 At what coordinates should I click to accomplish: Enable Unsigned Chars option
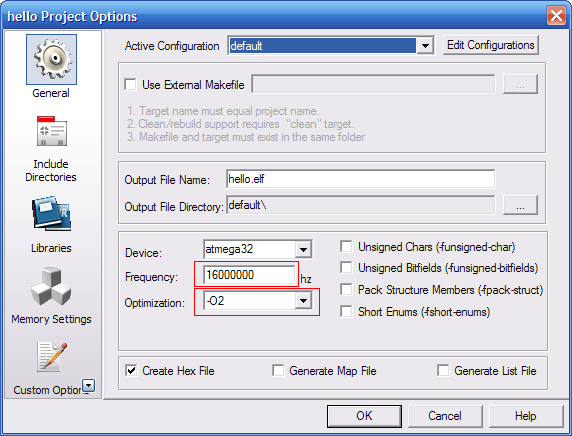[346, 246]
